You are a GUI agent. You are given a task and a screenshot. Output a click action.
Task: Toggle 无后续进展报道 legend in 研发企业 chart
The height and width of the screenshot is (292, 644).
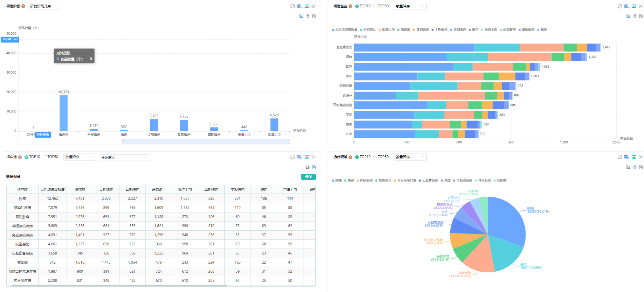[346, 30]
